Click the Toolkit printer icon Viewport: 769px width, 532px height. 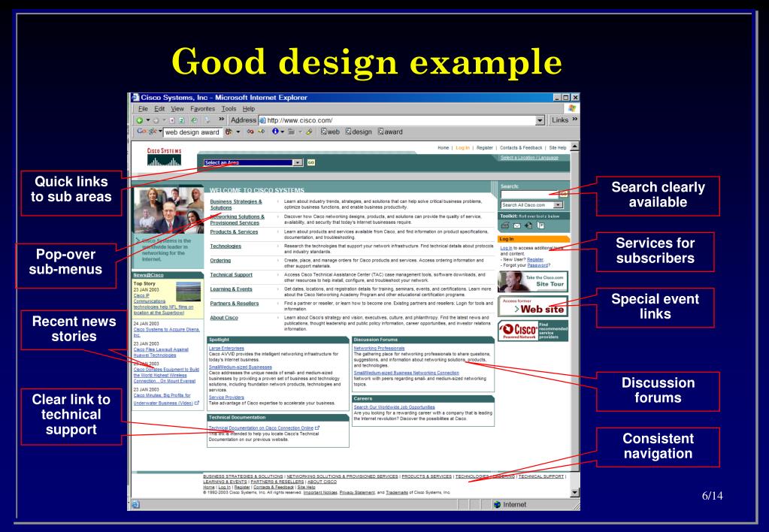[505, 225]
